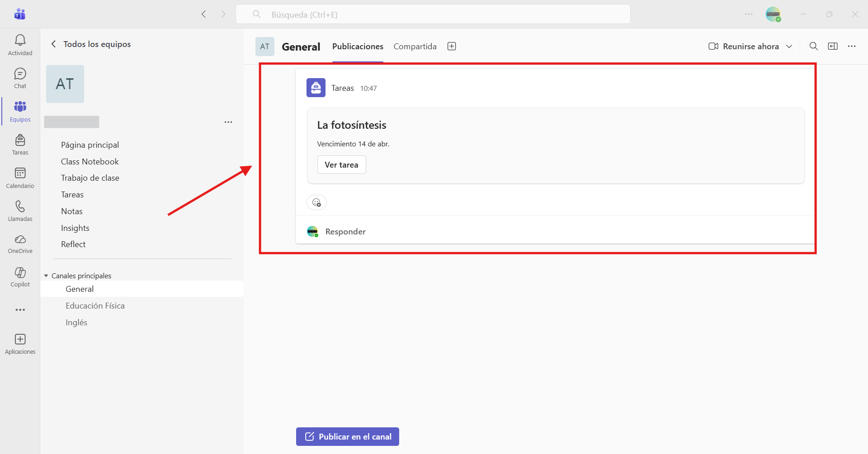
Task: Search in channel using magnifier icon
Action: pos(814,46)
